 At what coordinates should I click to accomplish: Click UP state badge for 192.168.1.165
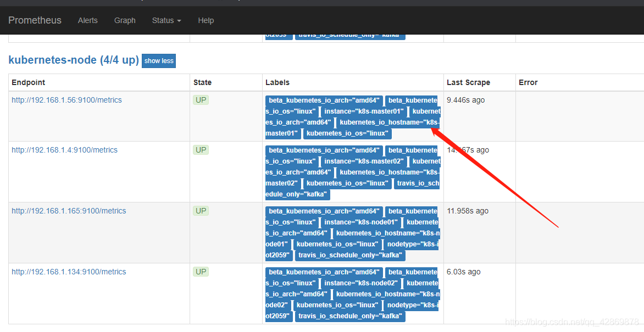click(201, 211)
